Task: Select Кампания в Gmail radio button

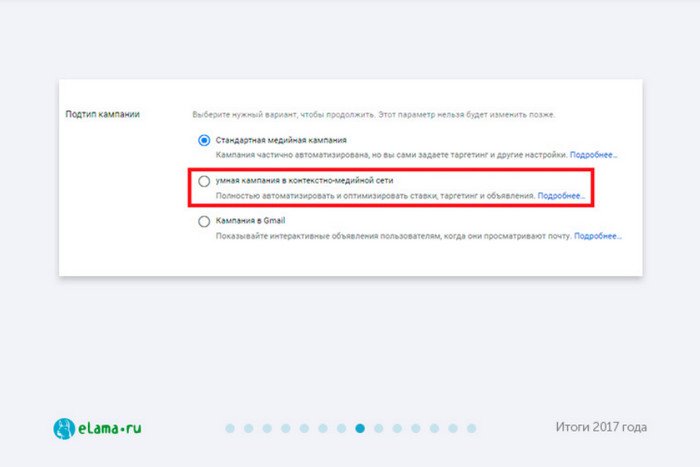Action: pos(204,221)
